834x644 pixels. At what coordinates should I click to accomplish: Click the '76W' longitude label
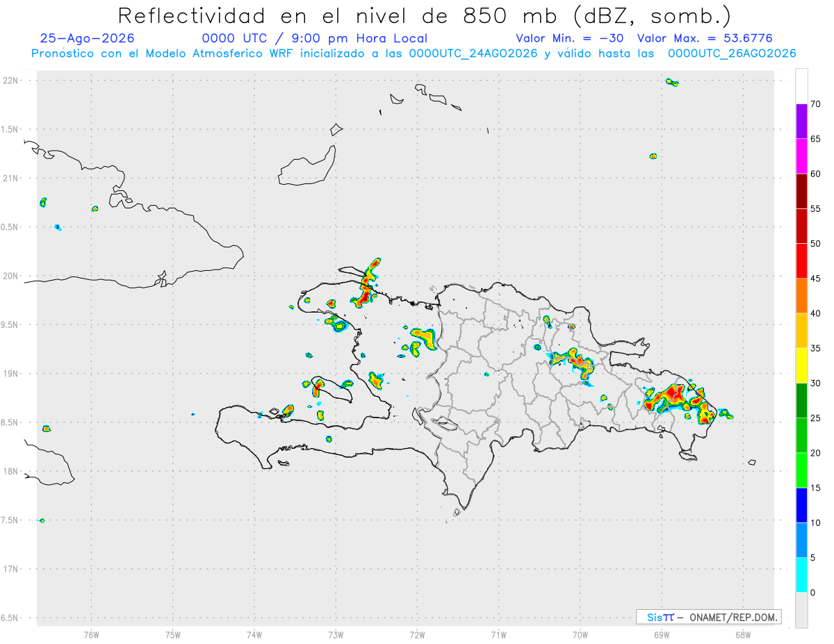pos(91,634)
